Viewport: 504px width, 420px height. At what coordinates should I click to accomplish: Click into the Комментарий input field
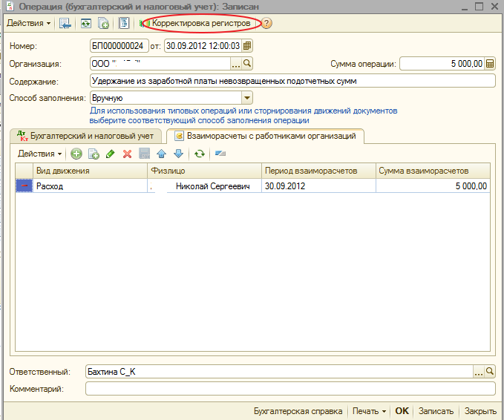(289, 389)
